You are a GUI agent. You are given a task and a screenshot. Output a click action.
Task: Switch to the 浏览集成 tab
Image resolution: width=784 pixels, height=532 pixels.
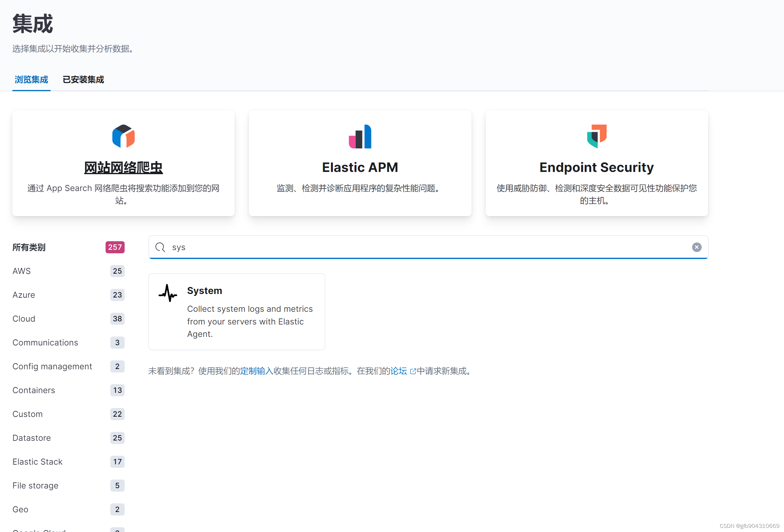click(31, 79)
